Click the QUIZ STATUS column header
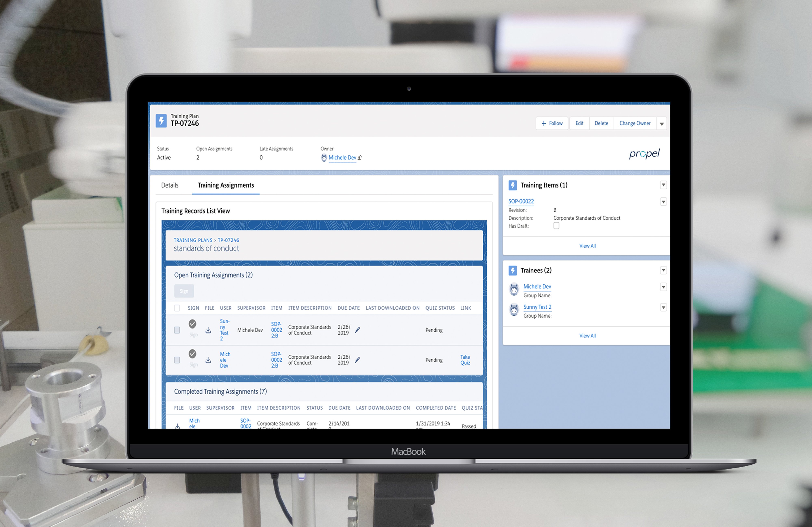This screenshot has width=812, height=527. click(440, 308)
